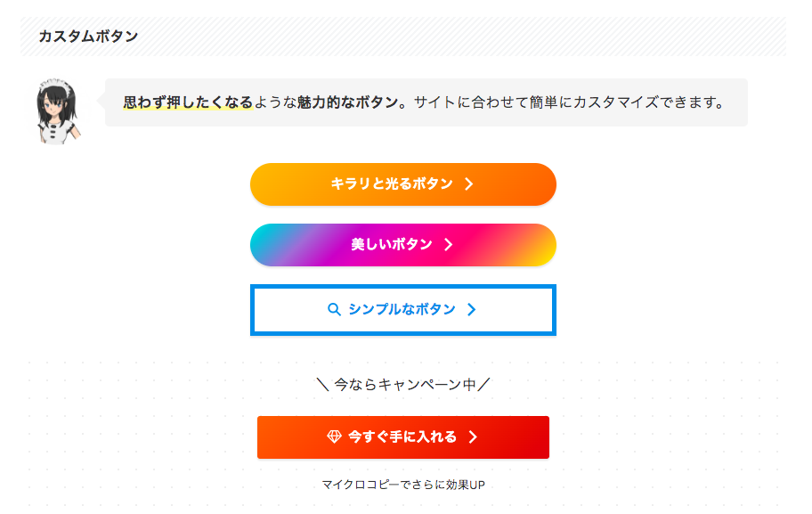
Task: Click chevron arrow on キラリと光るボタン
Action: click(468, 184)
